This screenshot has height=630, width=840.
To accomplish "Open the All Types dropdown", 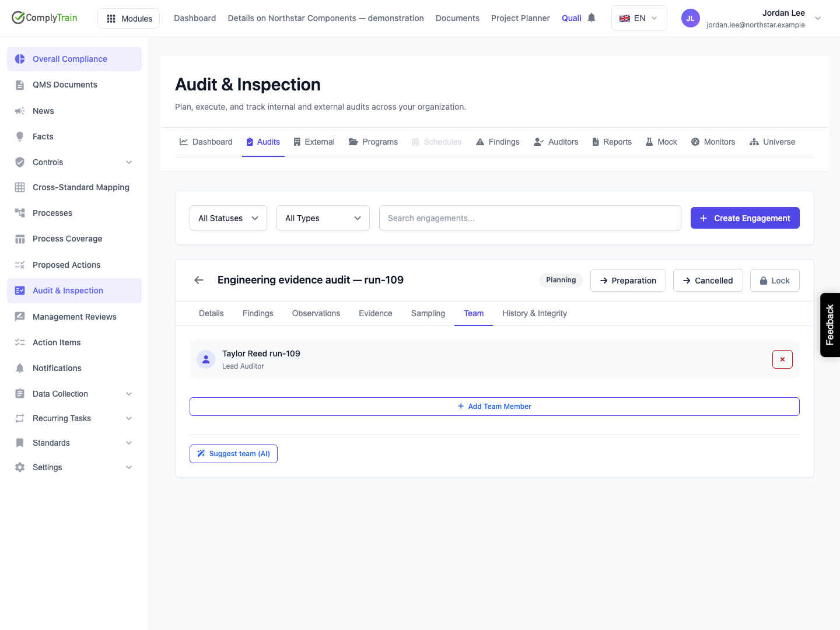I will coord(323,218).
